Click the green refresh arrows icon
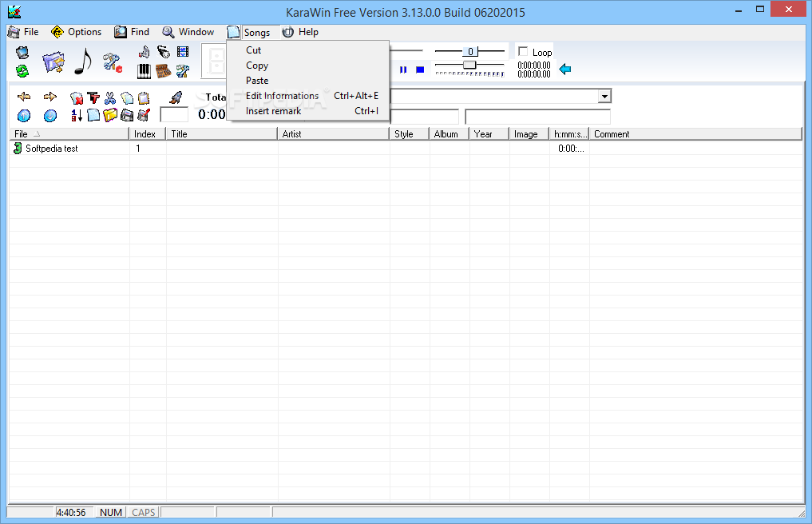Viewport: 812px width, 524px height. 22,70
